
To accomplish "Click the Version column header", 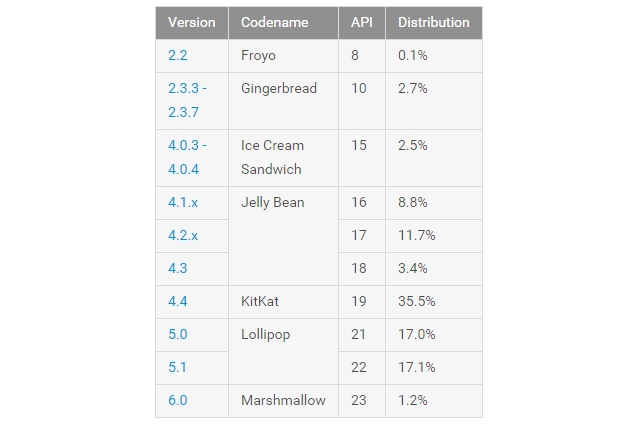I will click(192, 23).
